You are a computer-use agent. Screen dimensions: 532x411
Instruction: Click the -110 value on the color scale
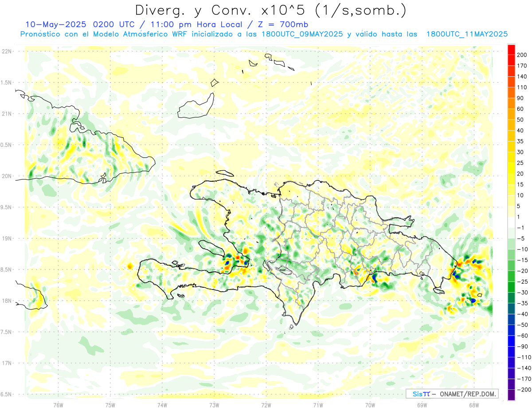tap(525, 357)
